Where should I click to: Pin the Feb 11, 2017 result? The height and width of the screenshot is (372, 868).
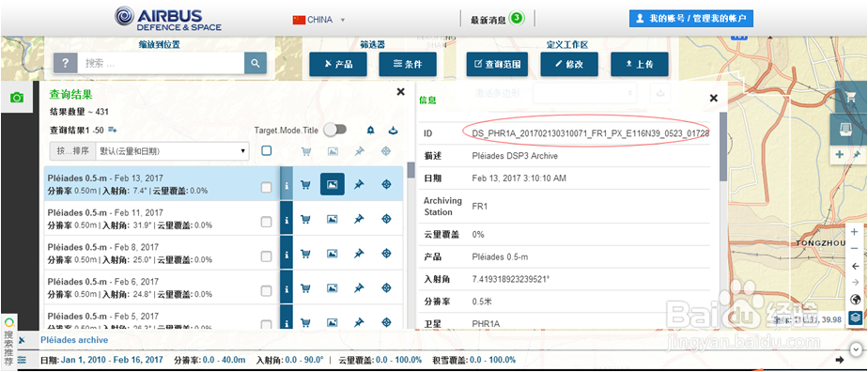(x=359, y=219)
